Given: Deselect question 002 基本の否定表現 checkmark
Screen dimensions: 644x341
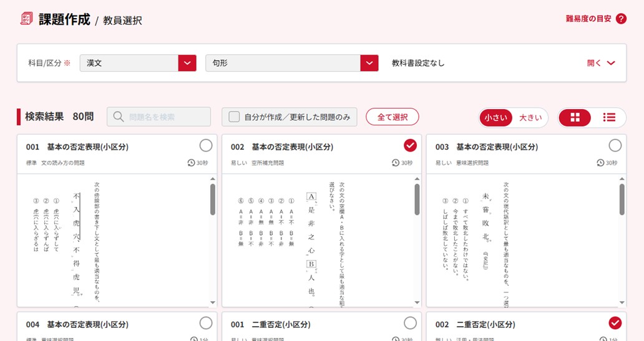Looking at the screenshot, I should click(x=410, y=145).
